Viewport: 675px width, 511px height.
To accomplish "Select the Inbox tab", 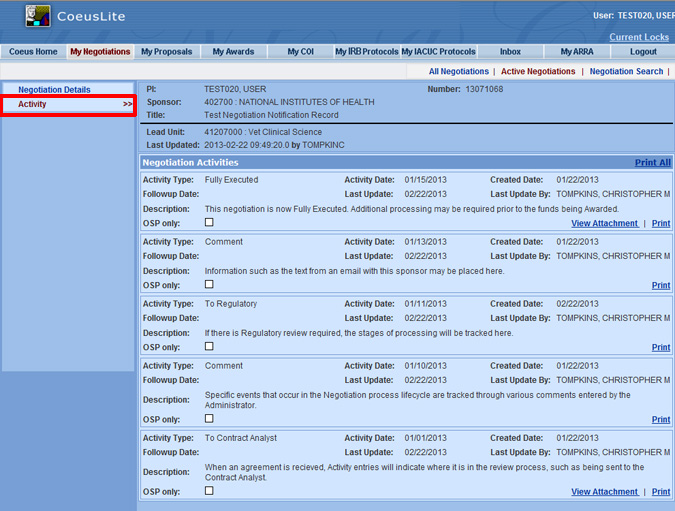I will point(510,52).
